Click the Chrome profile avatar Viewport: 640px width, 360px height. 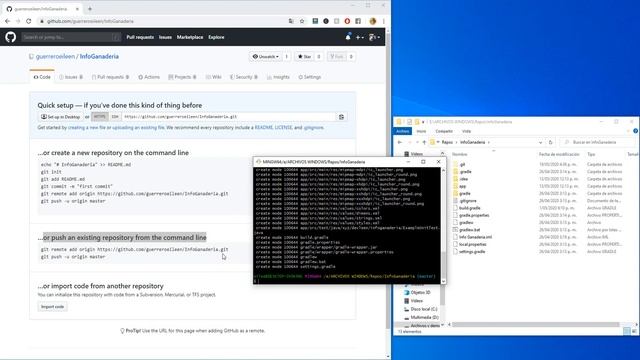pos(373,21)
